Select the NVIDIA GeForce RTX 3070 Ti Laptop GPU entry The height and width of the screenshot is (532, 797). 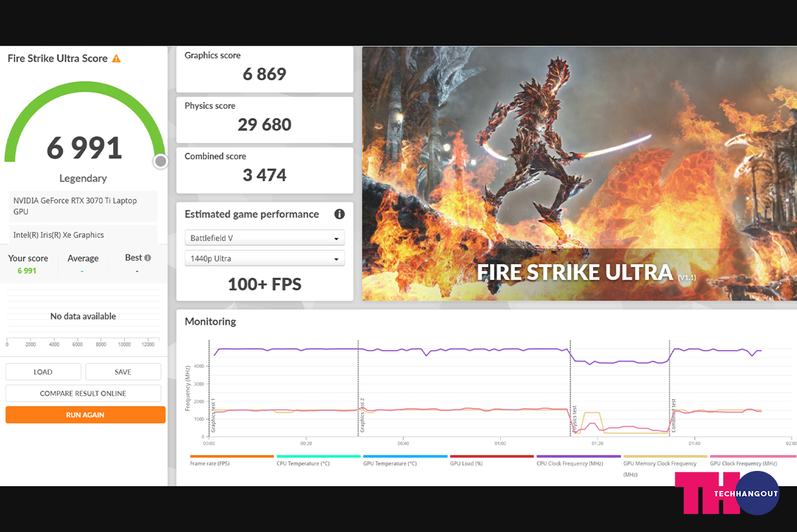[83, 206]
